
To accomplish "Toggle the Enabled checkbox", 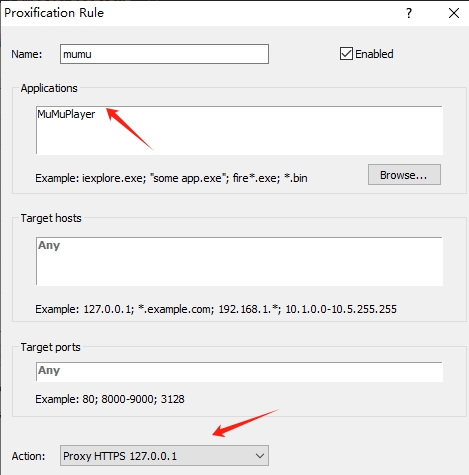I will click(346, 54).
